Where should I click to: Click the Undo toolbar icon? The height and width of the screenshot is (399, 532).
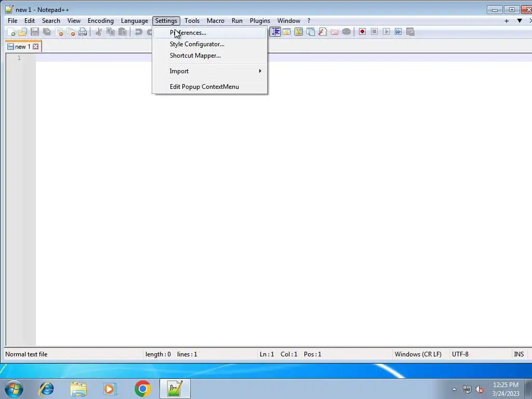[x=138, y=32]
